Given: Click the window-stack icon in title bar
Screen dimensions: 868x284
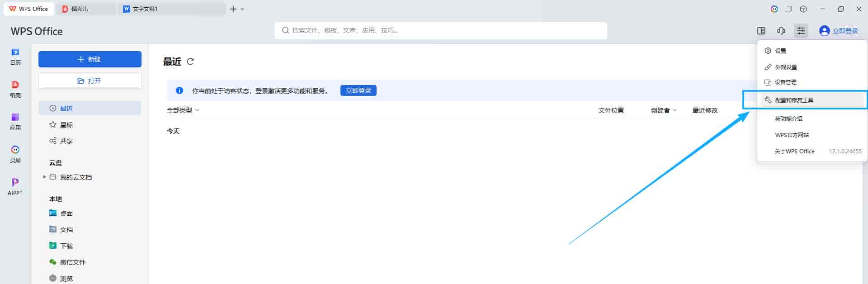Looking at the screenshot, I should [789, 9].
